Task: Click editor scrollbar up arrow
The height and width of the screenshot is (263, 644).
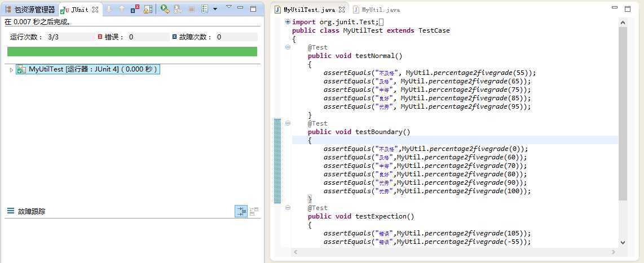Action: 623,23
